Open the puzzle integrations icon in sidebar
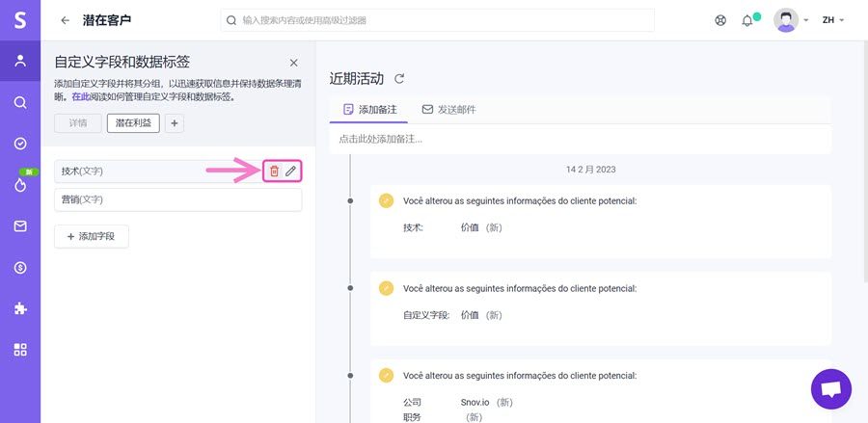This screenshot has width=868, height=423. [20, 308]
